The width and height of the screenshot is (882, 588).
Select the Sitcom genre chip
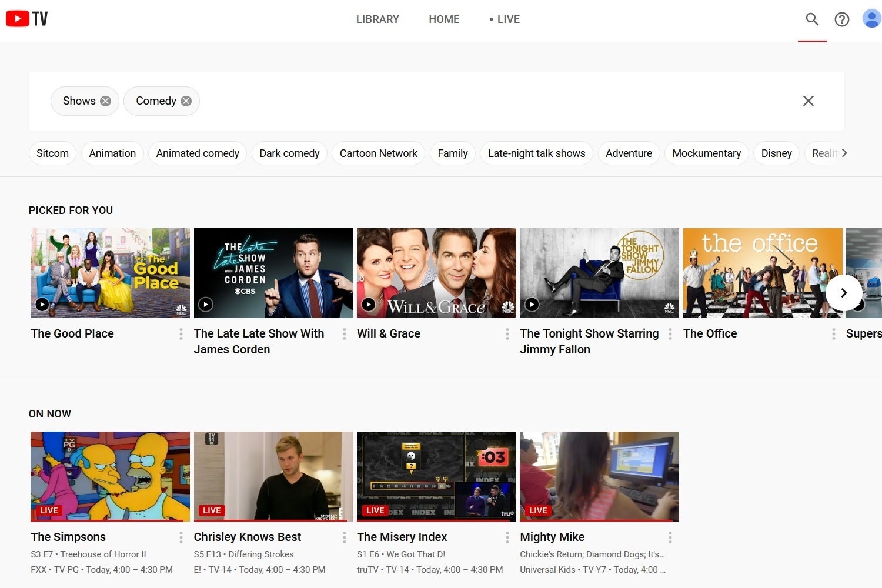pyautogui.click(x=52, y=153)
